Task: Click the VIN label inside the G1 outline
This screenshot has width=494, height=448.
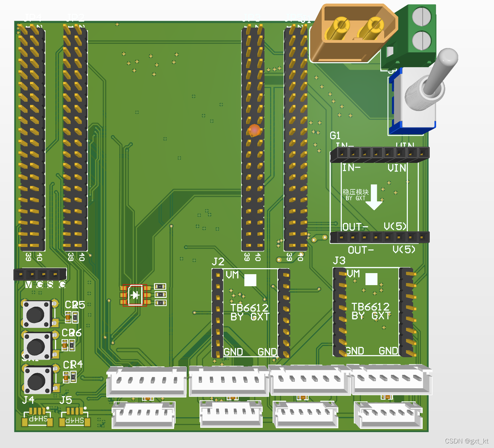Action: (x=397, y=168)
